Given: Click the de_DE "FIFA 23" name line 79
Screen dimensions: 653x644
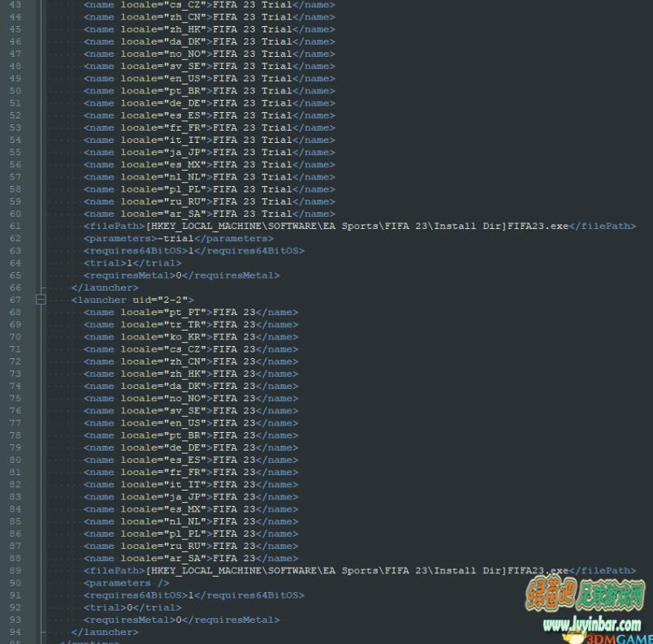Looking at the screenshot, I should pos(191,447).
